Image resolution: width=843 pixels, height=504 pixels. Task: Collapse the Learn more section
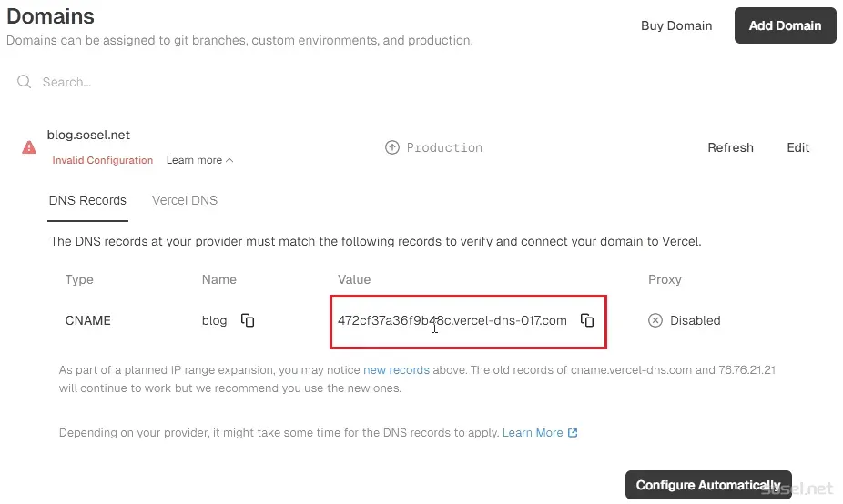tap(199, 160)
